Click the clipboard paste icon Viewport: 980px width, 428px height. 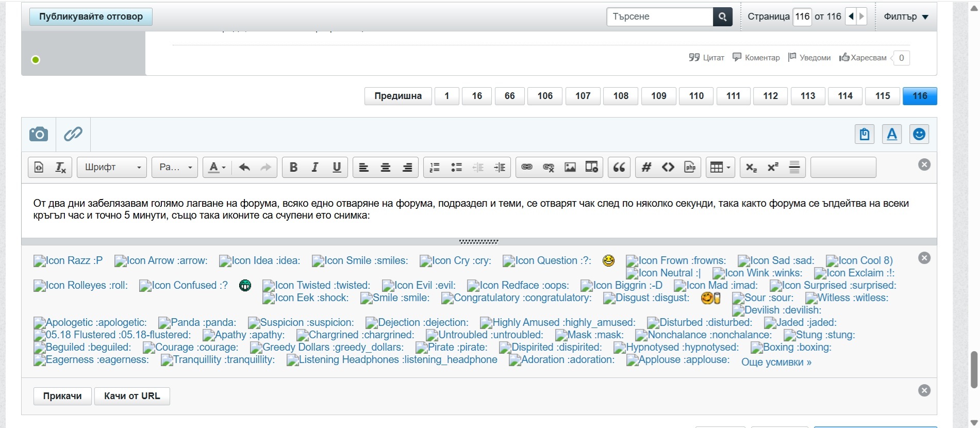tap(865, 135)
